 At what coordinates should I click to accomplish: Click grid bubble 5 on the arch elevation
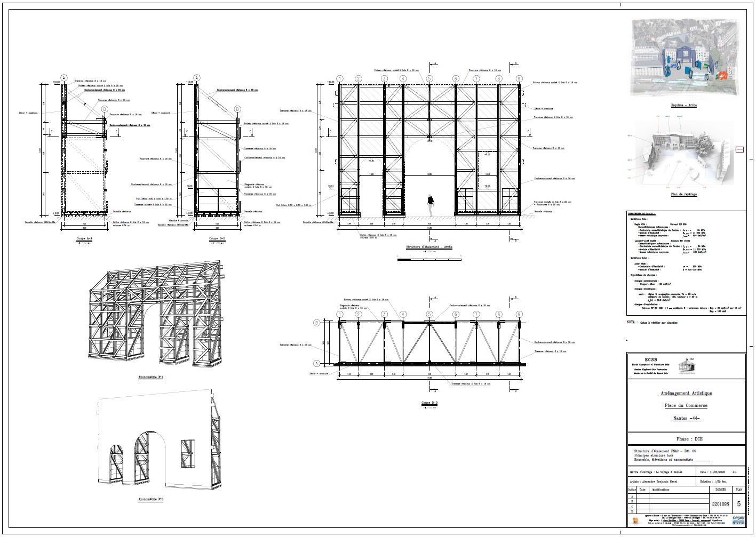pyautogui.click(x=429, y=79)
